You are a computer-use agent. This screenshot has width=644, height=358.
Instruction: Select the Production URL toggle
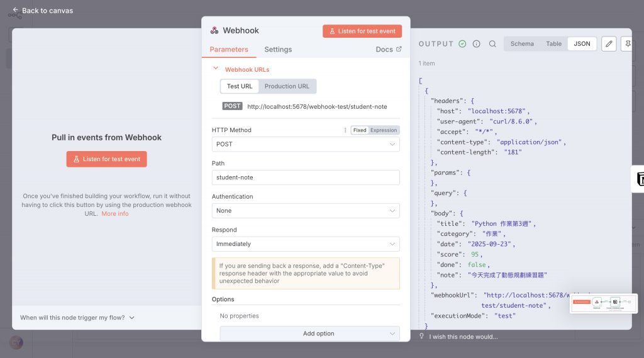click(287, 86)
